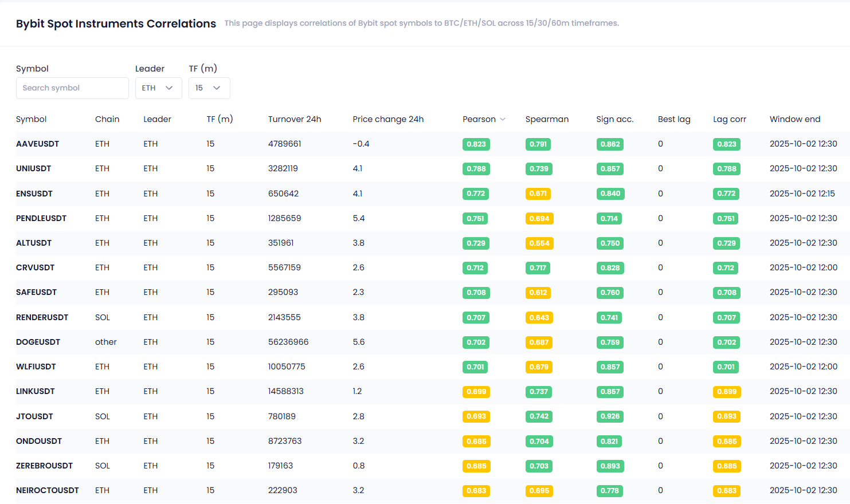Select the ONDOUSDT symbol row
Image resolution: width=850 pixels, height=504 pixels.
coord(433,441)
